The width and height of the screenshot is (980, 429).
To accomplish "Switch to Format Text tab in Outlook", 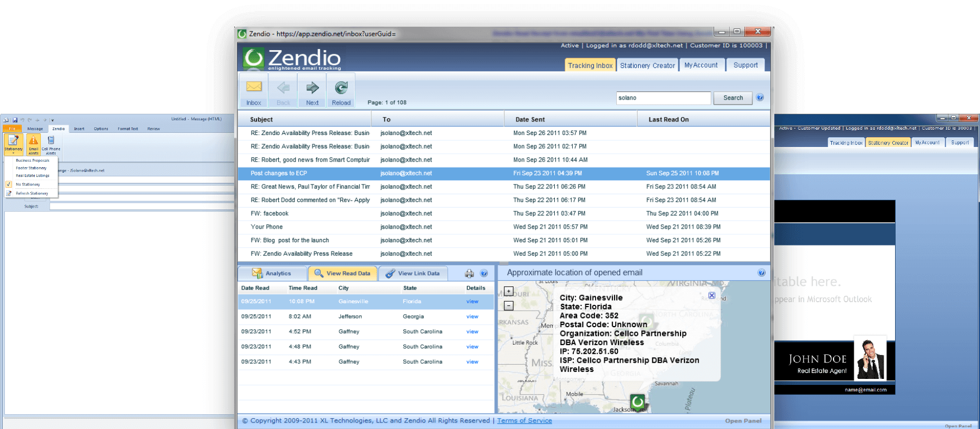I will [x=127, y=129].
